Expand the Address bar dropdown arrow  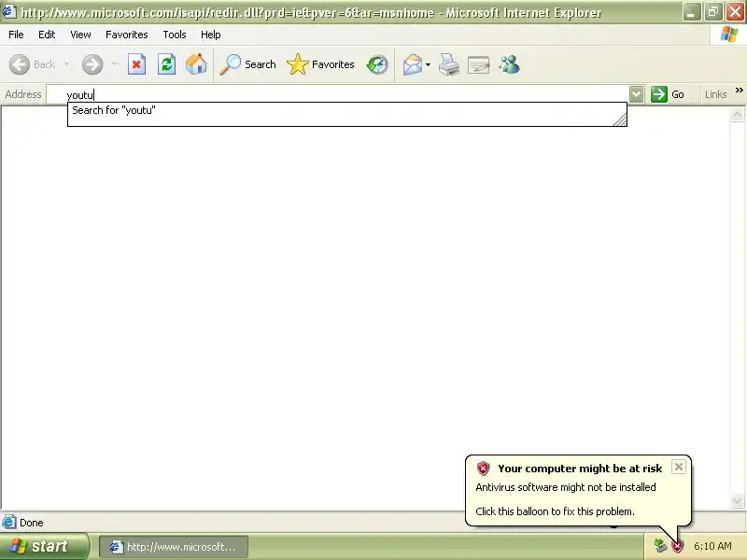[637, 94]
